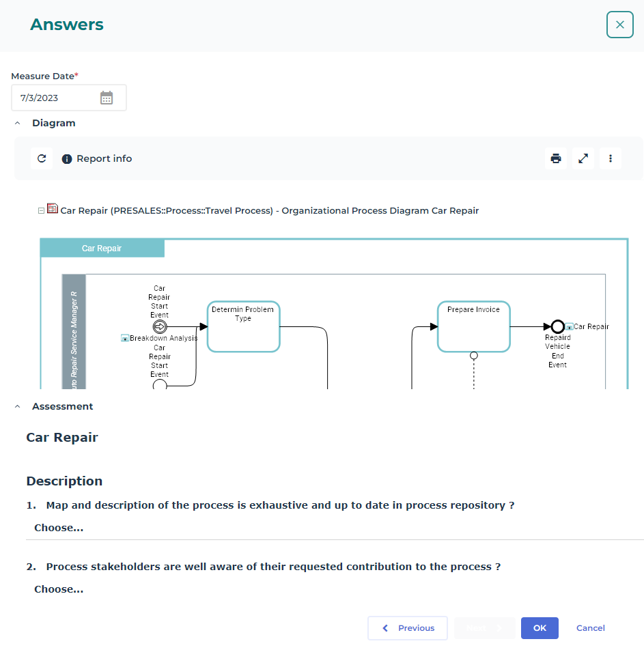This screenshot has height=650, width=644.
Task: Click the Cancel link
Action: [x=590, y=628]
